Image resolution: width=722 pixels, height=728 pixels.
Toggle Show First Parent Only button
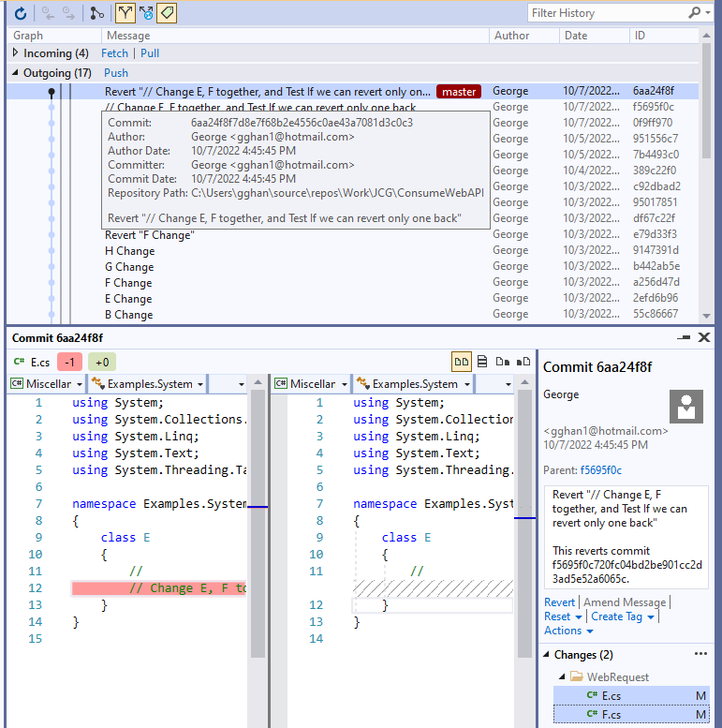pos(125,13)
